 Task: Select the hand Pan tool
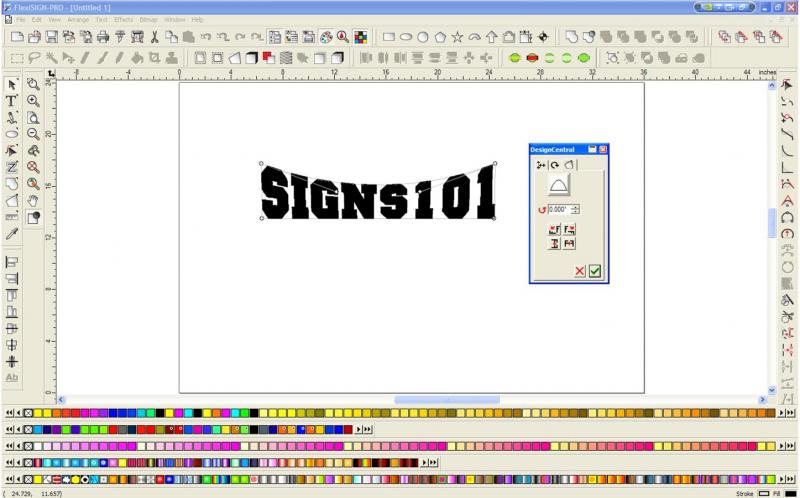click(33, 201)
